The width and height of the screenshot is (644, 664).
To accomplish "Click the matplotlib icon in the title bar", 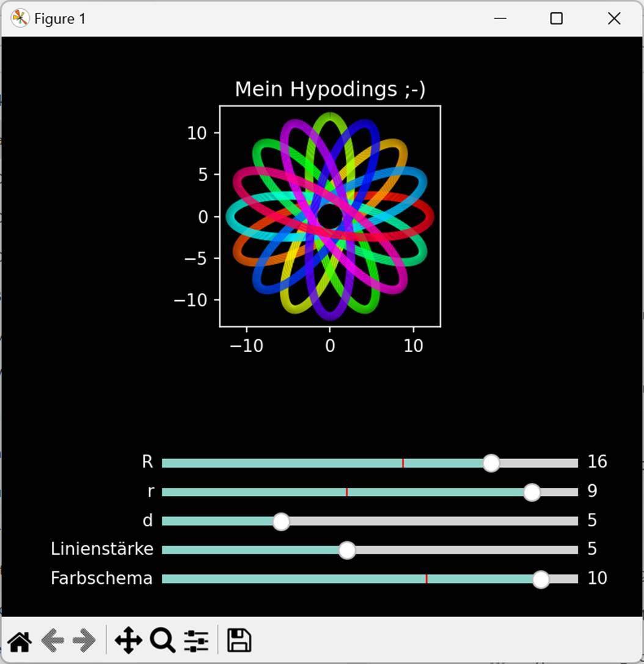I will tap(20, 19).
